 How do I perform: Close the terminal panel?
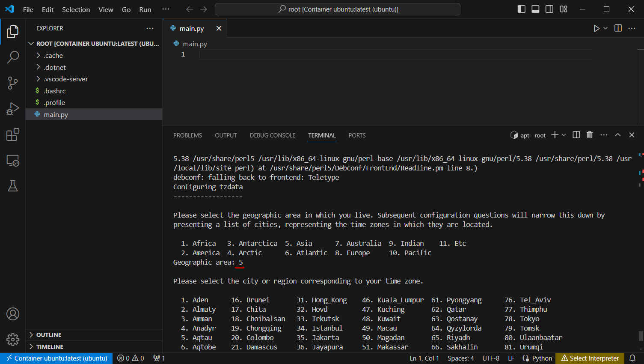pos(632,135)
